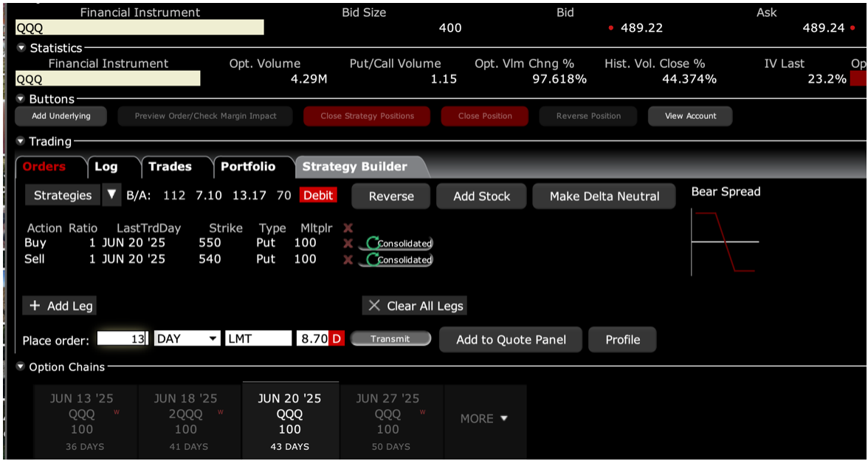Open the MORE expirations dropdown
This screenshot has width=868, height=461.
click(x=484, y=419)
